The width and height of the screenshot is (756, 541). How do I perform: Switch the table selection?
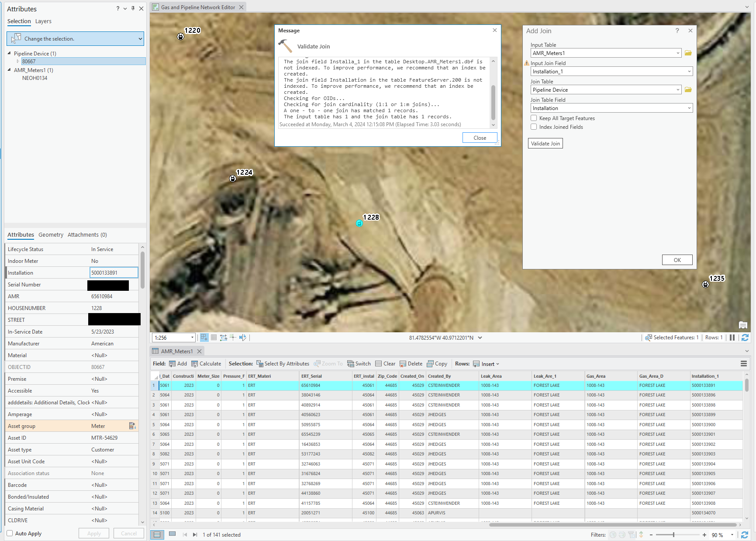359,363
